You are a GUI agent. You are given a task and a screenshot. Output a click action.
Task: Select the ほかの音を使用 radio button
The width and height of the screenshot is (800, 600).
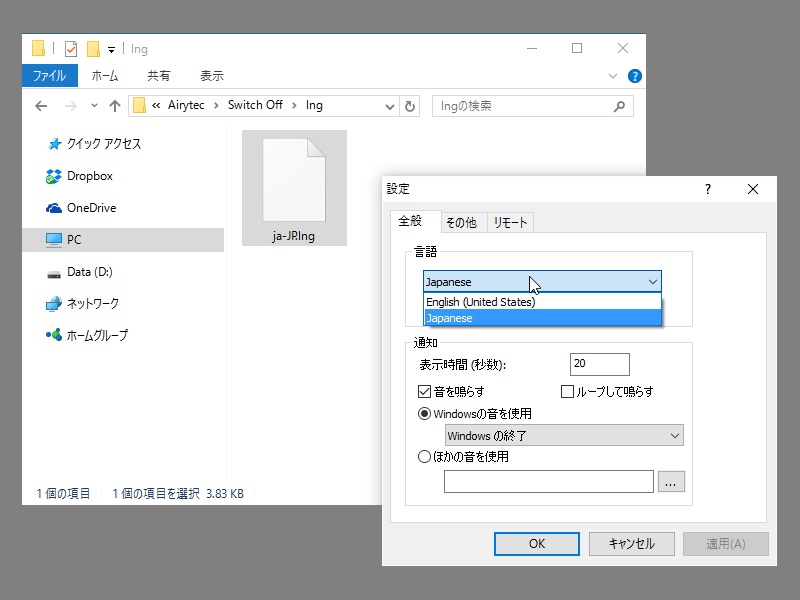pos(424,457)
